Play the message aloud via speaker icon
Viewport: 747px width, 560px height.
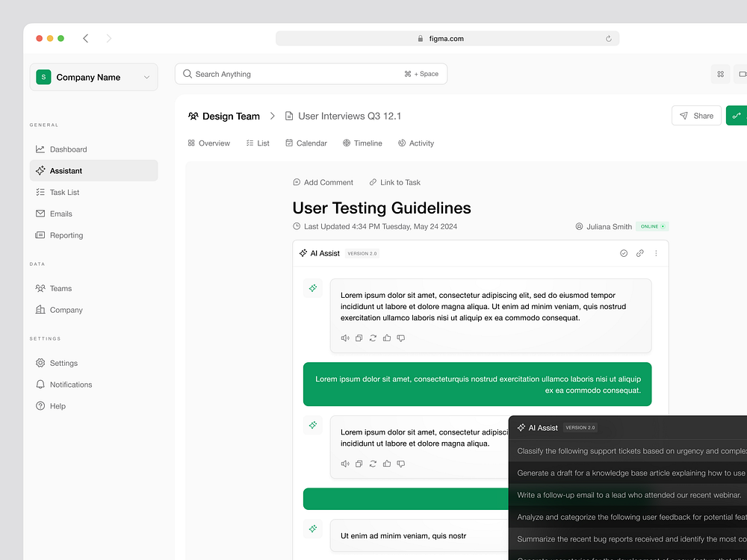coord(344,337)
